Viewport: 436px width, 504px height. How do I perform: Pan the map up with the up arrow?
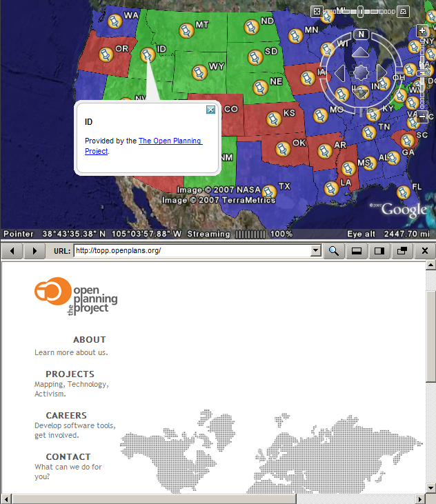(360, 52)
